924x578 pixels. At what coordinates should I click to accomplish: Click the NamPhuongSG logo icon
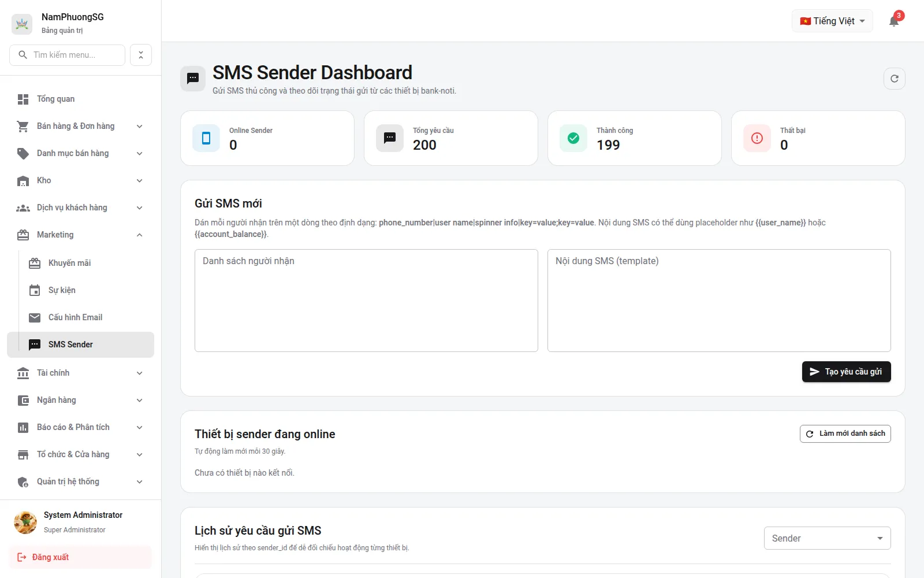(22, 24)
